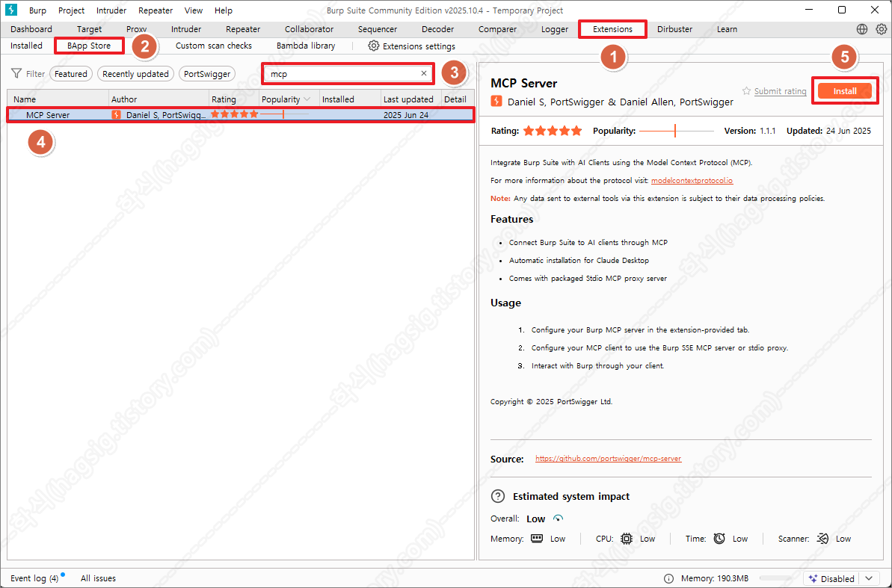Click the PortSwigger badge beside Daniel S in details
The width and height of the screenshot is (892, 588).
click(x=496, y=101)
